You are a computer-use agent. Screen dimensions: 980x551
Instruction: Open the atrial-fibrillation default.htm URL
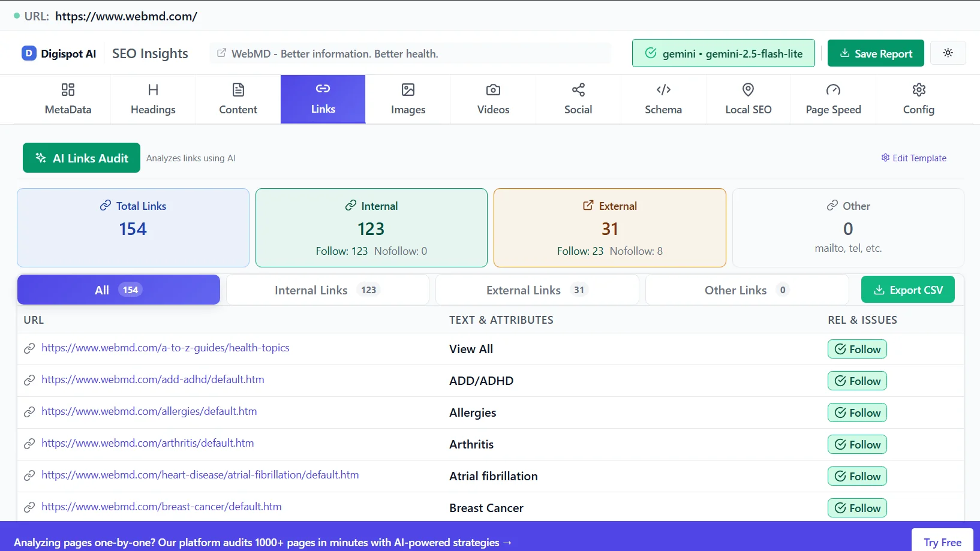tap(200, 475)
